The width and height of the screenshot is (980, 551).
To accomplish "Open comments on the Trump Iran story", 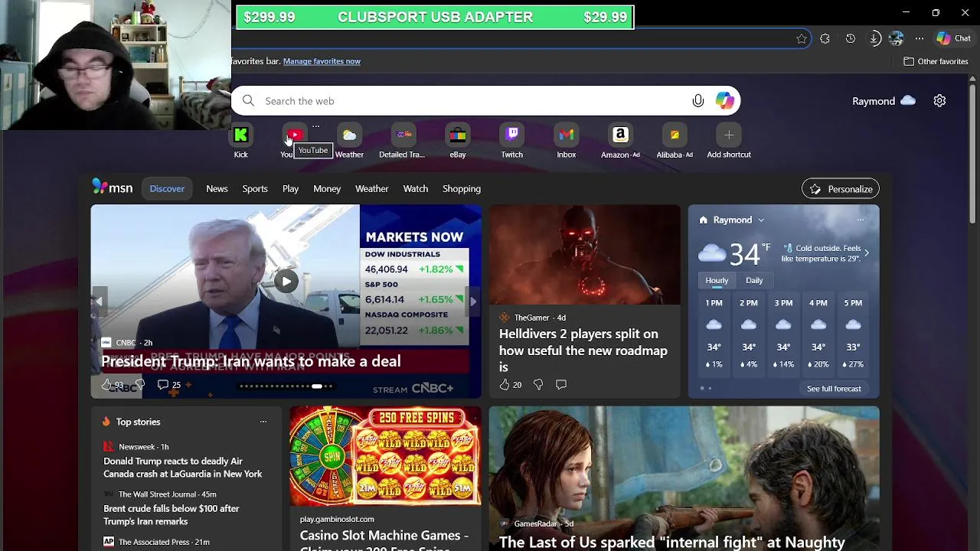I will tap(169, 385).
